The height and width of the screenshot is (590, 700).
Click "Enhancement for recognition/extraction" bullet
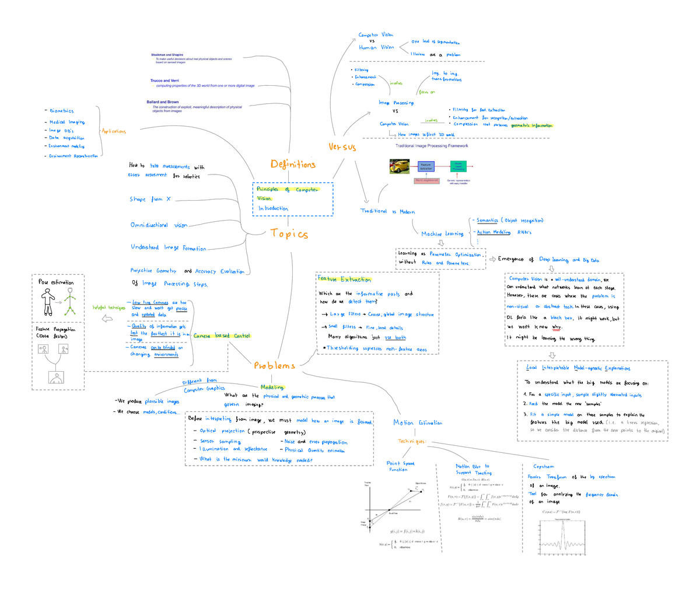click(x=490, y=118)
